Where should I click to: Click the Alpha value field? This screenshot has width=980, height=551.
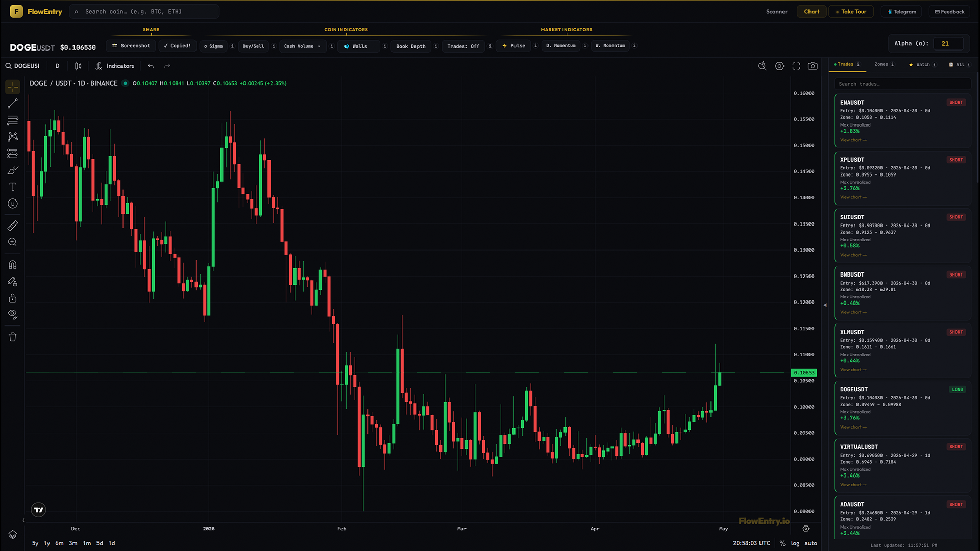[x=948, y=44]
